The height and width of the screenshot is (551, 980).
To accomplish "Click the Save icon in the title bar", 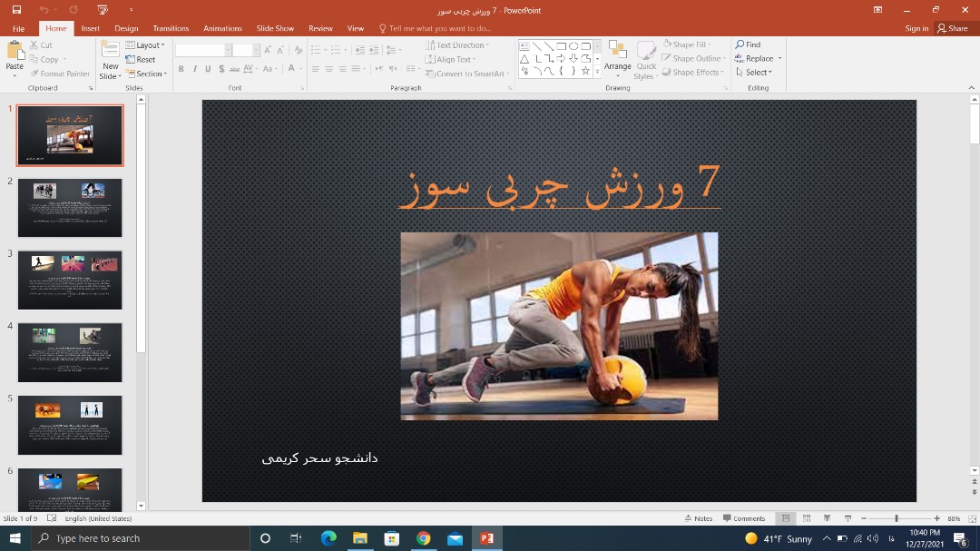I will [16, 9].
